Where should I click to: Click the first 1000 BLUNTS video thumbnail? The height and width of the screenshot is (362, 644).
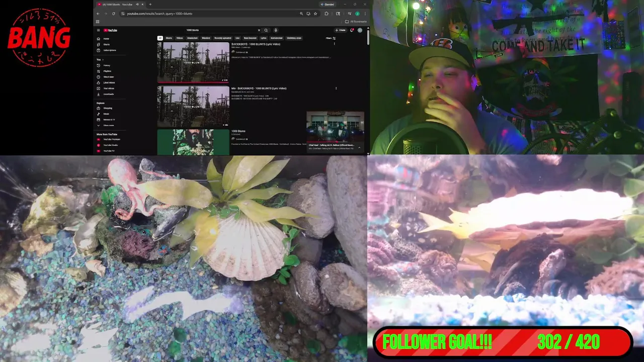pyautogui.click(x=193, y=62)
